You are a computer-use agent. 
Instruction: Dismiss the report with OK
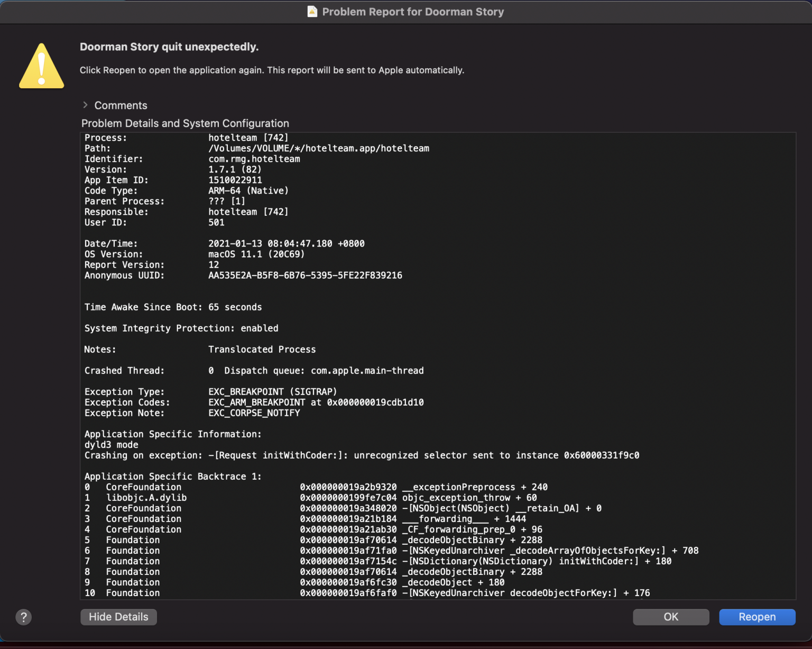click(x=671, y=617)
